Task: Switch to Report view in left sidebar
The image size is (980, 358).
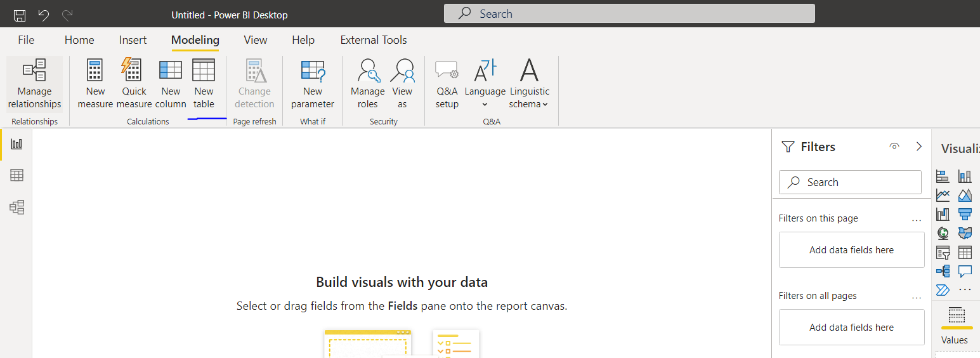Action: [16, 144]
